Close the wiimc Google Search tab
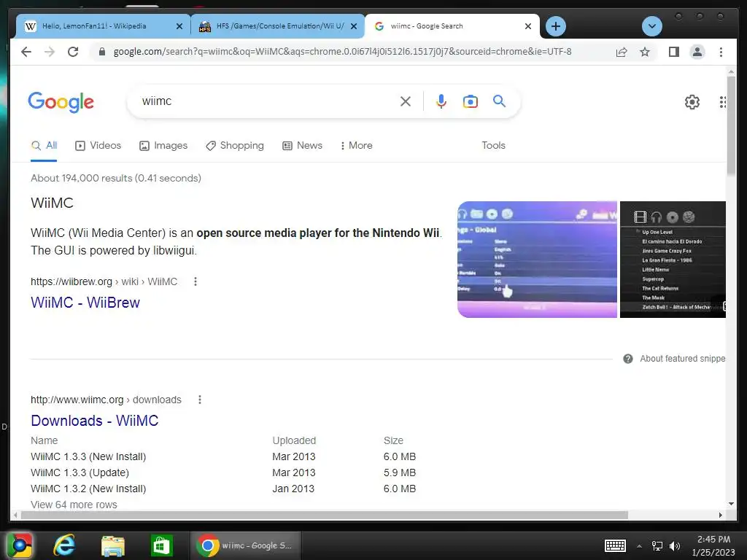Viewport: 747px width, 560px height. click(x=528, y=26)
